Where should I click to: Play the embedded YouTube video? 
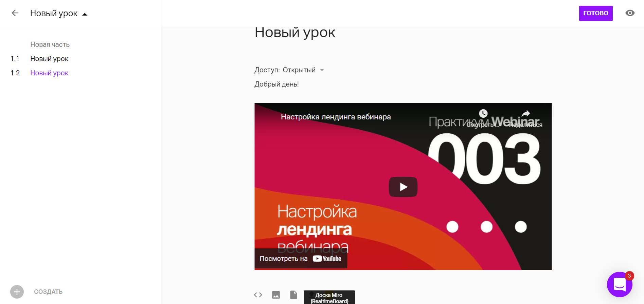pyautogui.click(x=403, y=187)
